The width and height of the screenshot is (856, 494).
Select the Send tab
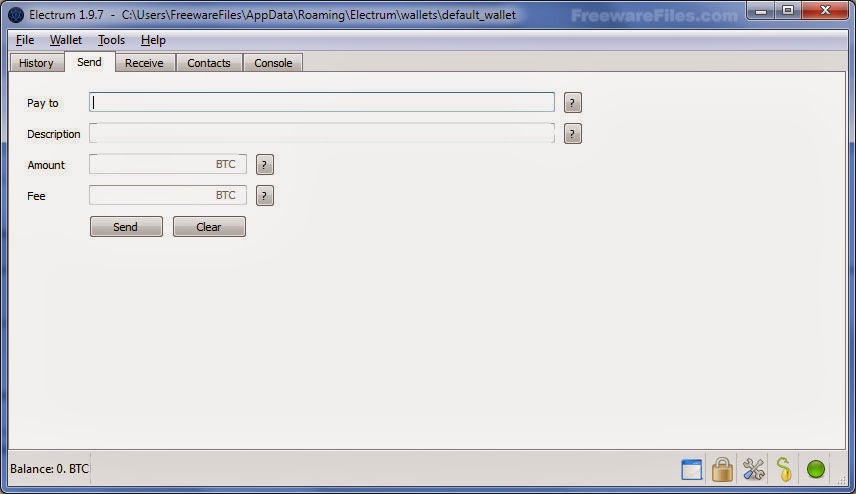[90, 62]
